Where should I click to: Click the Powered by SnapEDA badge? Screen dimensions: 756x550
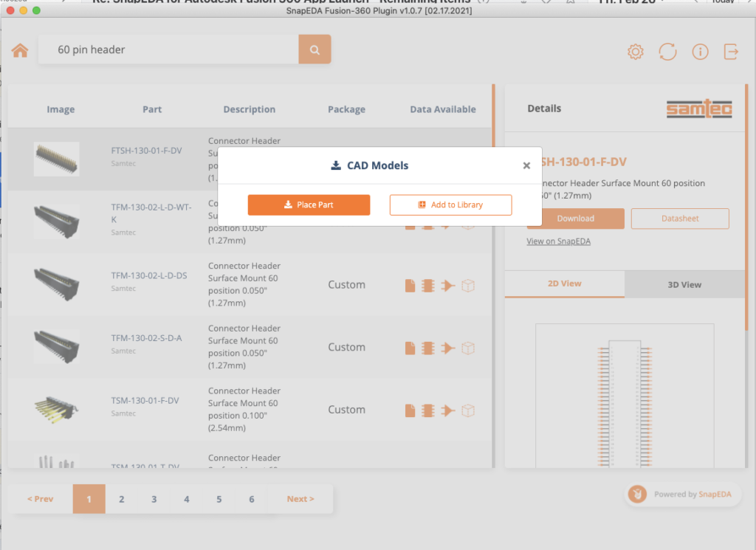coord(683,494)
